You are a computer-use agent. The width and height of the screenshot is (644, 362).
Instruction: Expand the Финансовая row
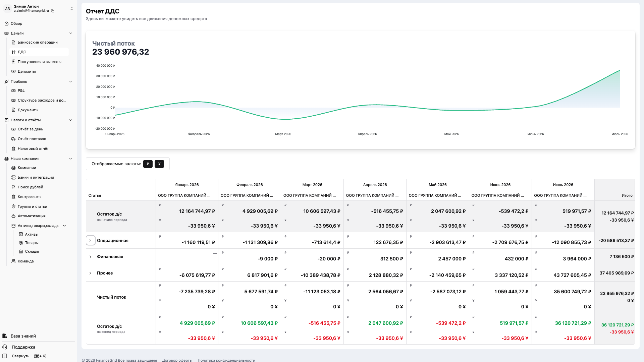tap(91, 257)
